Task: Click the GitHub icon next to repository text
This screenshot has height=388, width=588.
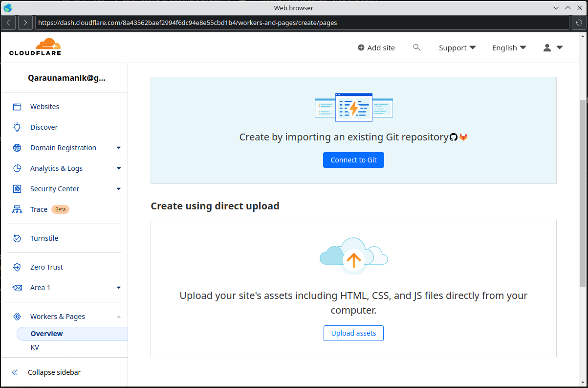Action: pos(454,137)
